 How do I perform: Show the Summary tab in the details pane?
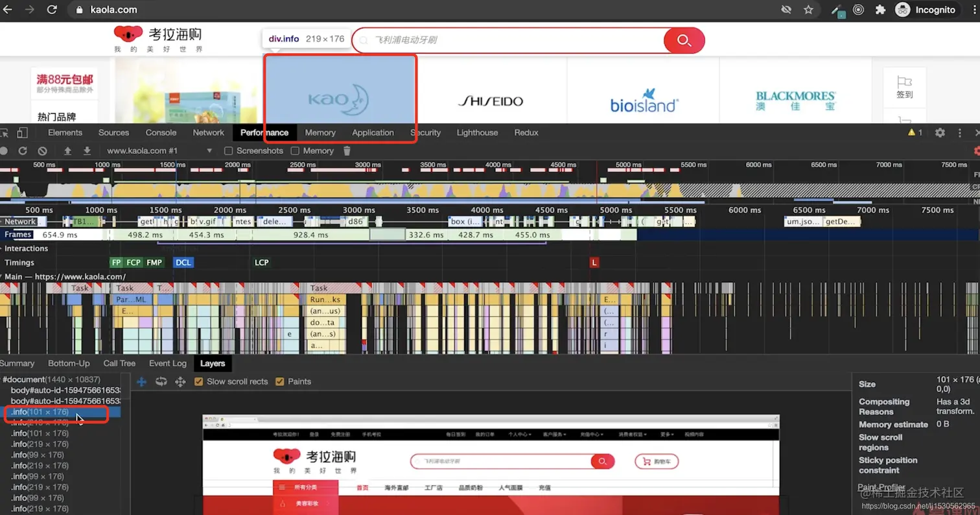17,363
